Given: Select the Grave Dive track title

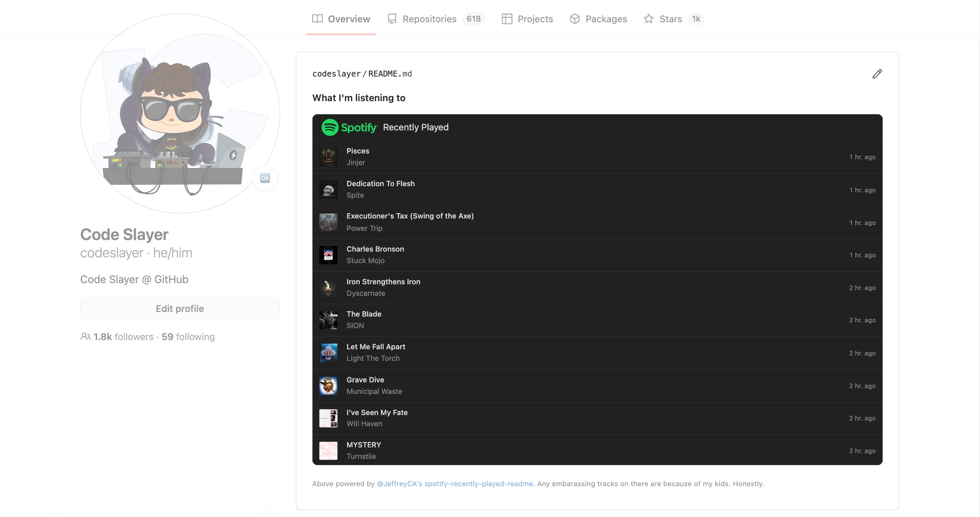Looking at the screenshot, I should 365,380.
